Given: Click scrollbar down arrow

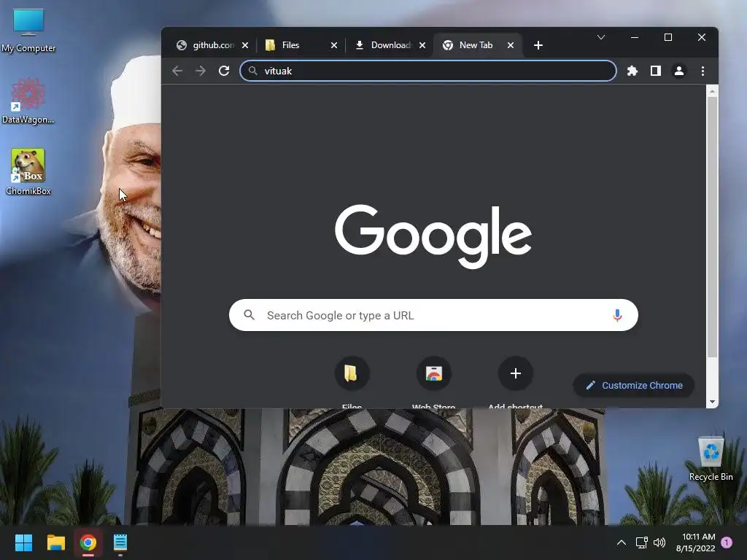Looking at the screenshot, I should pyautogui.click(x=712, y=402).
